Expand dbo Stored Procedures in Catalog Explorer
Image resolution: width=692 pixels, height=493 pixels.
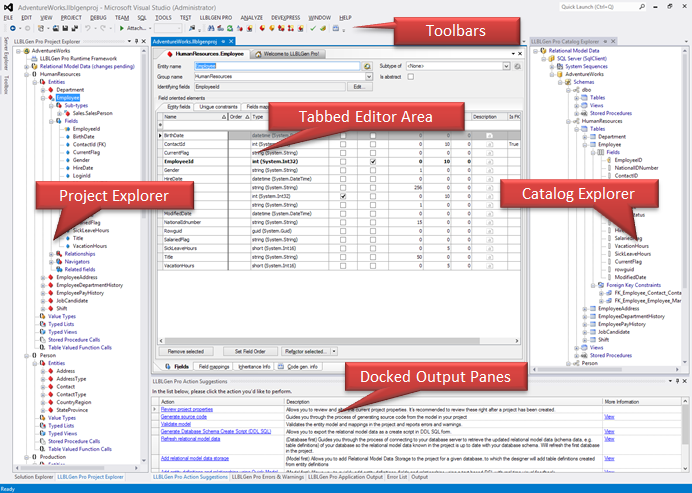pos(576,113)
